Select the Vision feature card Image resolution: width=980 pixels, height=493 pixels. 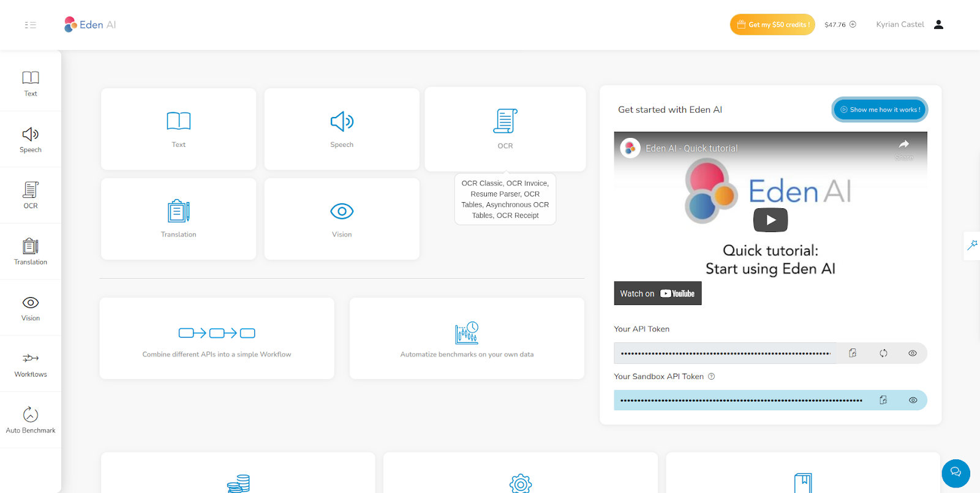click(x=342, y=219)
